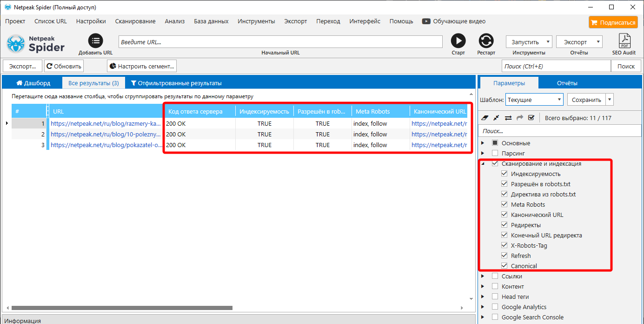Click the funnel icon on Отфильтрованные результаты

pyautogui.click(x=133, y=83)
